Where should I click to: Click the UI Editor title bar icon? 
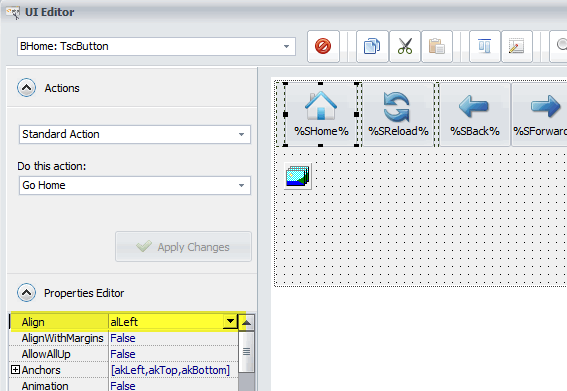coord(13,12)
